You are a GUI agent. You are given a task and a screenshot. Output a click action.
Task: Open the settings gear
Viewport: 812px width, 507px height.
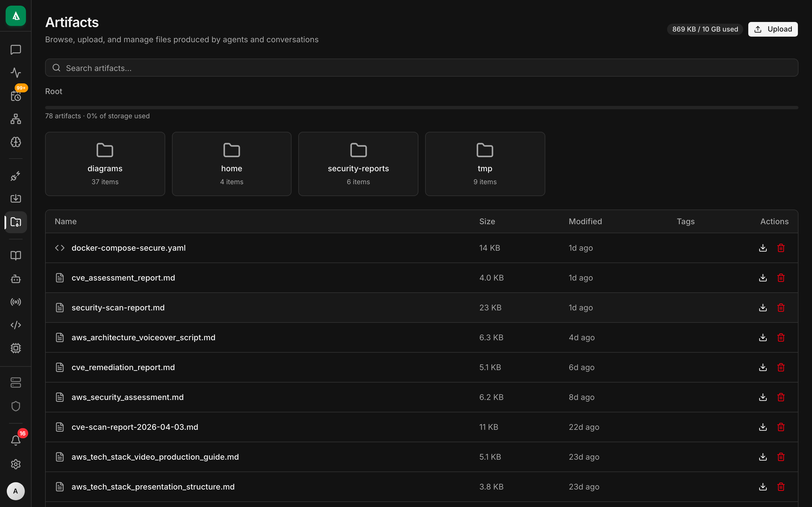[16, 464]
